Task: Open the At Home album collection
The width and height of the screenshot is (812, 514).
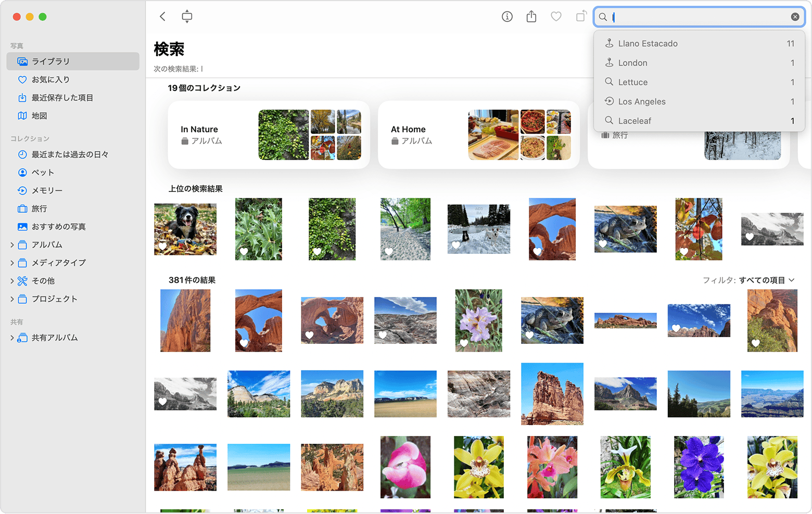Action: [x=478, y=135]
